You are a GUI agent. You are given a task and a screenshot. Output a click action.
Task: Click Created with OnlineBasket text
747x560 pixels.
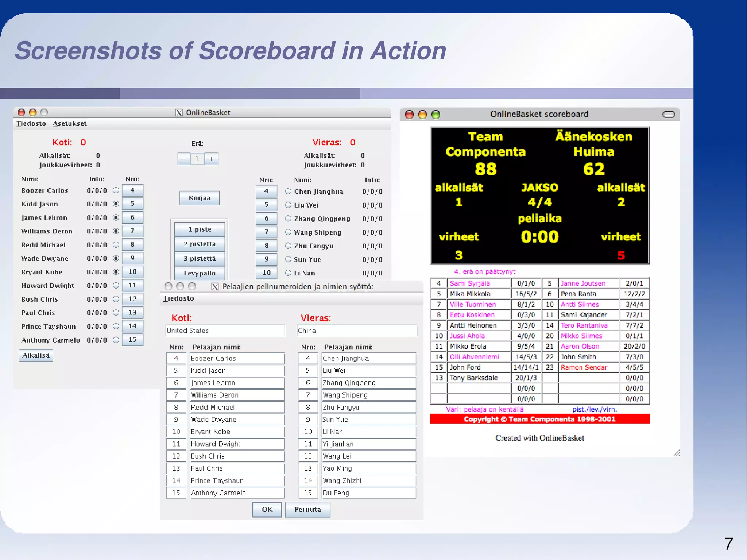click(539, 438)
